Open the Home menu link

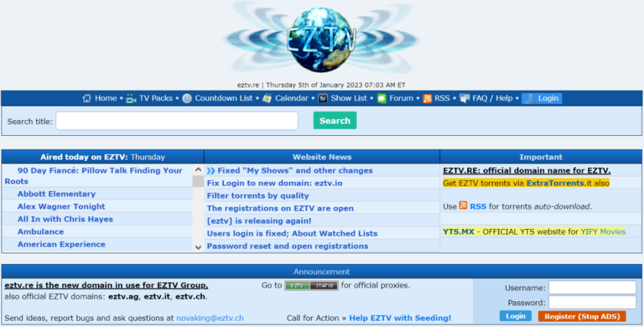(106, 98)
